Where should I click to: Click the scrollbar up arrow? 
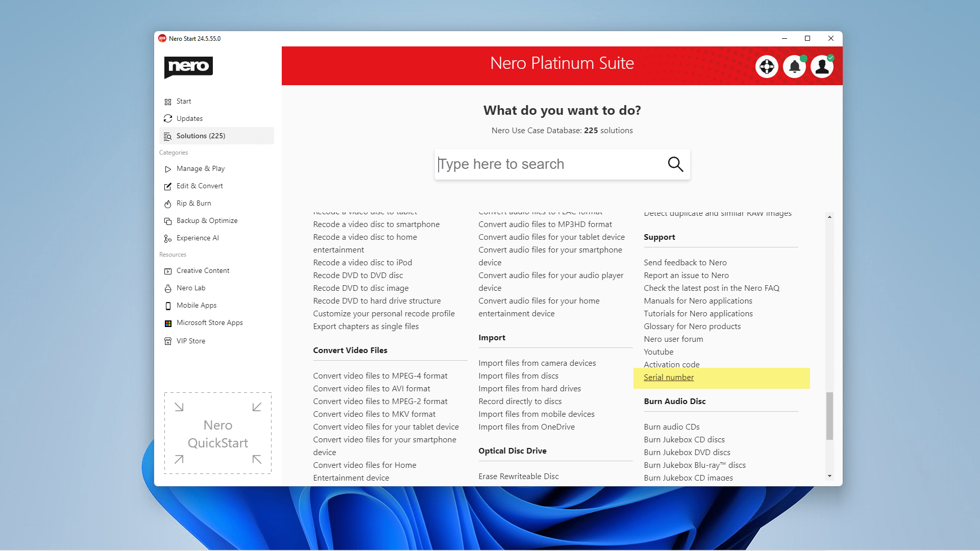[829, 217]
